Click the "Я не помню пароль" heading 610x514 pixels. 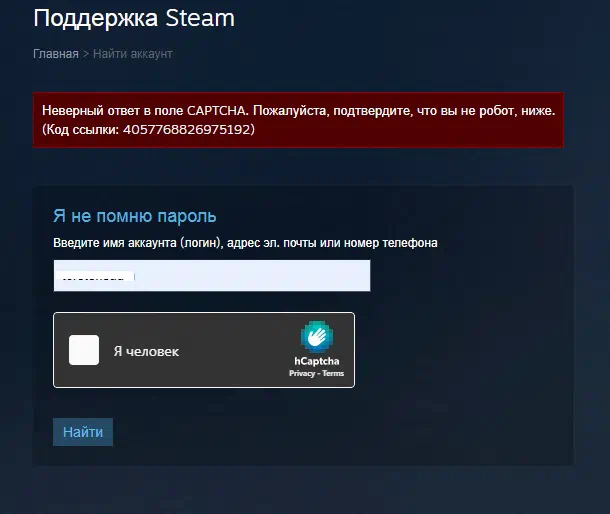coord(135,216)
